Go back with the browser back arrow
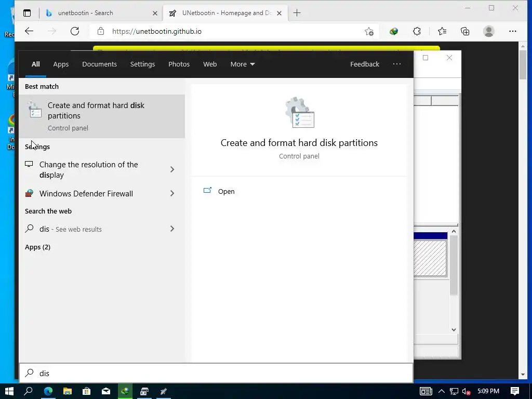The width and height of the screenshot is (532, 399). (29, 31)
